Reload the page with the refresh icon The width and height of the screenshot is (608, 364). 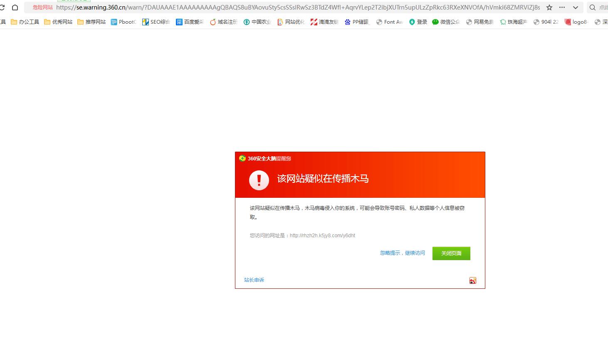(2, 7)
